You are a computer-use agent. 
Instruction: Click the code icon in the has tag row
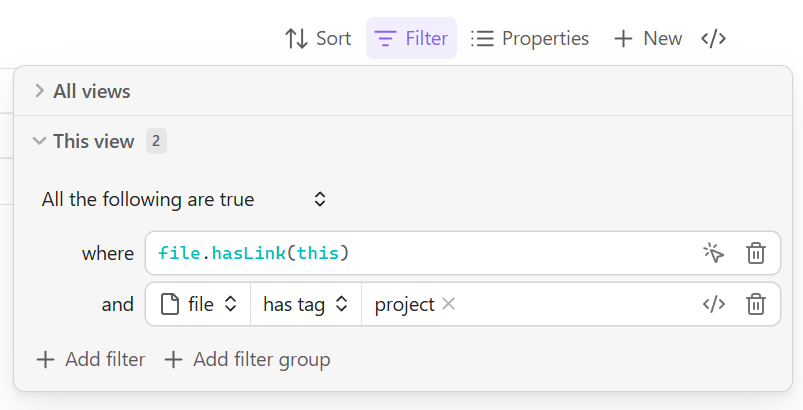click(x=713, y=304)
